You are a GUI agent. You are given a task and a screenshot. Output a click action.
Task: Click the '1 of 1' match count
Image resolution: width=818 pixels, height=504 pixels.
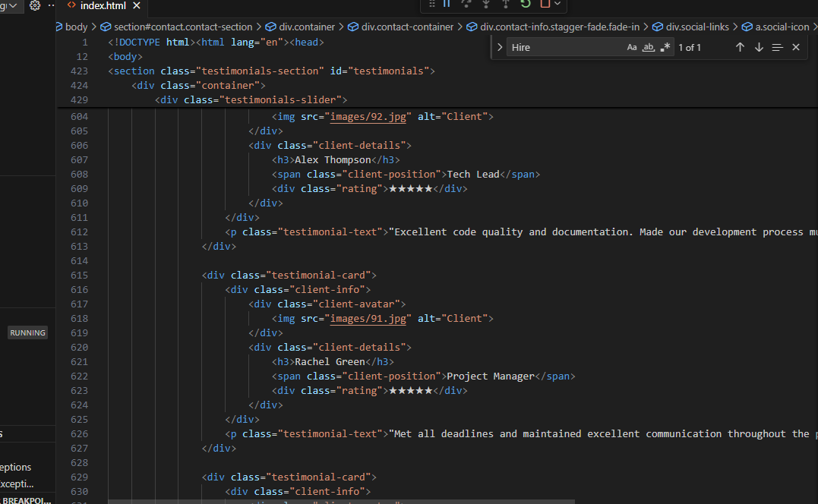click(x=690, y=47)
